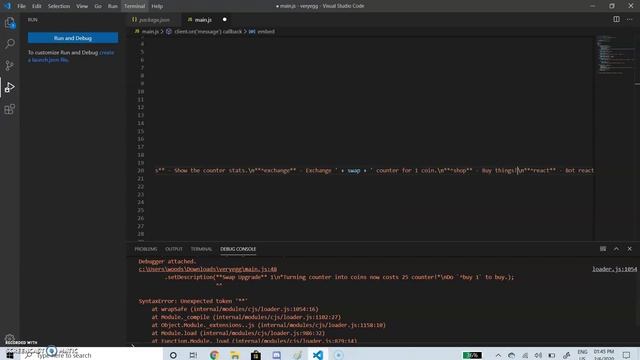This screenshot has width=640, height=360.
Task: Click the unsaved dot on main.js tab
Action: [x=224, y=20]
